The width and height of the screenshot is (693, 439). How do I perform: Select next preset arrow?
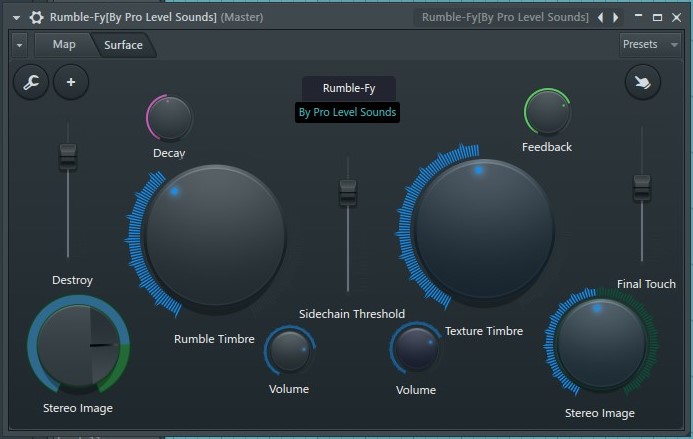[x=615, y=18]
